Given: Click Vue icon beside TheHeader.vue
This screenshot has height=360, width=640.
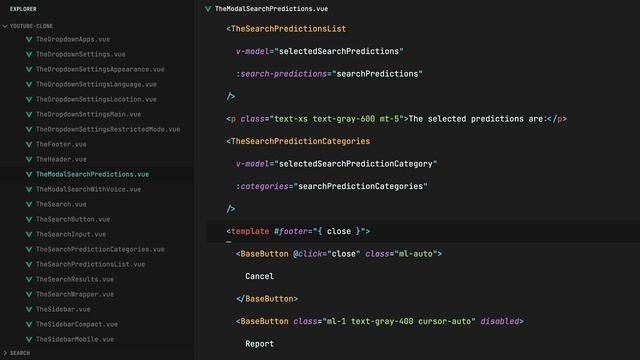Looking at the screenshot, I should click(29, 160).
